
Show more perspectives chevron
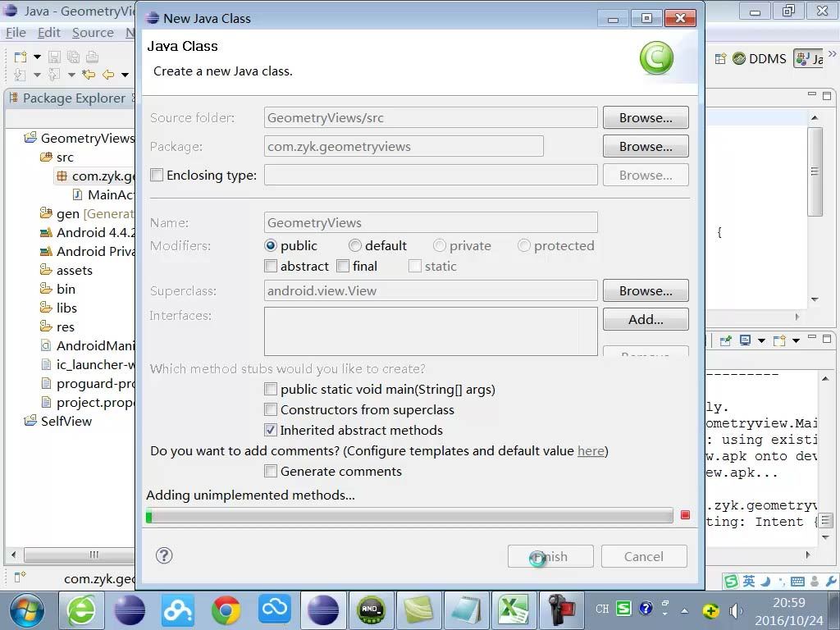tap(832, 53)
